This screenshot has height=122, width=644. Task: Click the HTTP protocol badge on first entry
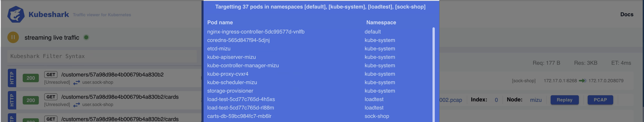click(12, 78)
